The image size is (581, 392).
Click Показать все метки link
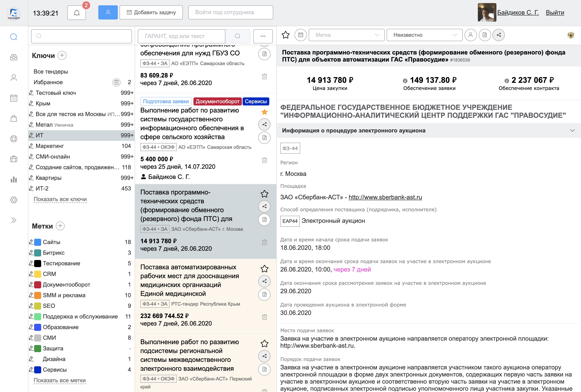(60, 380)
